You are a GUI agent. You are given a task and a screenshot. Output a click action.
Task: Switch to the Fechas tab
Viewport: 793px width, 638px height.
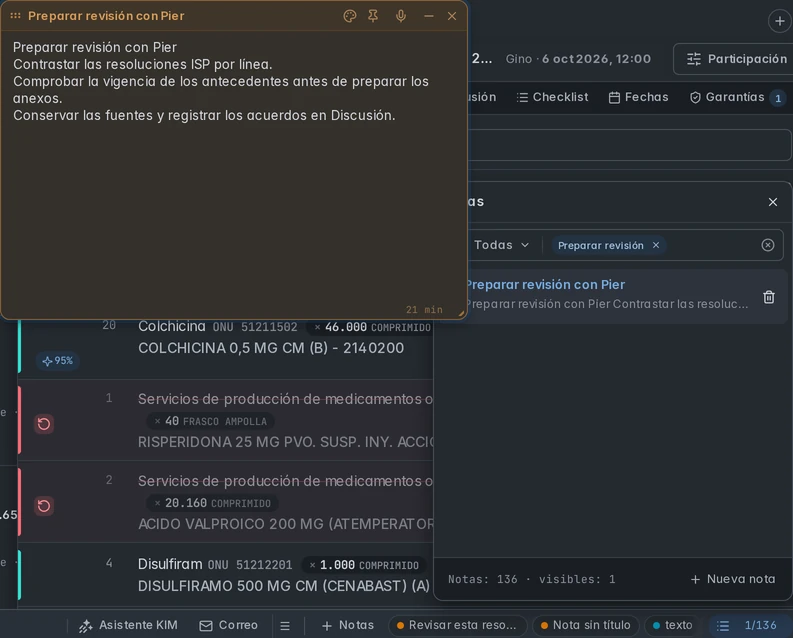(638, 97)
